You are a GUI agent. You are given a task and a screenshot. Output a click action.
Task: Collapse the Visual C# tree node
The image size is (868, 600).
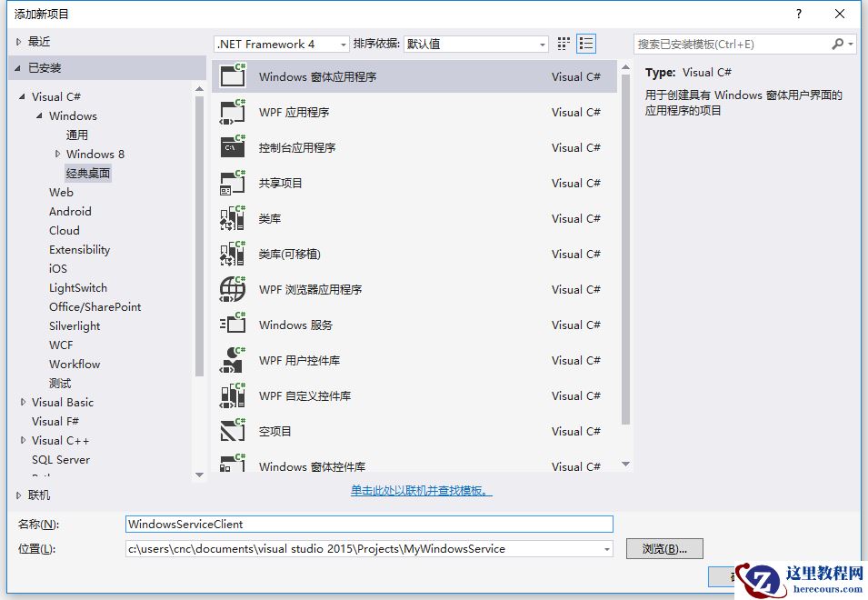tap(22, 96)
